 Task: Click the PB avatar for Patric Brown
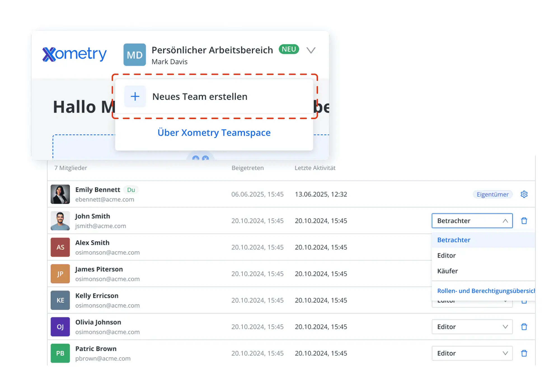coord(60,353)
